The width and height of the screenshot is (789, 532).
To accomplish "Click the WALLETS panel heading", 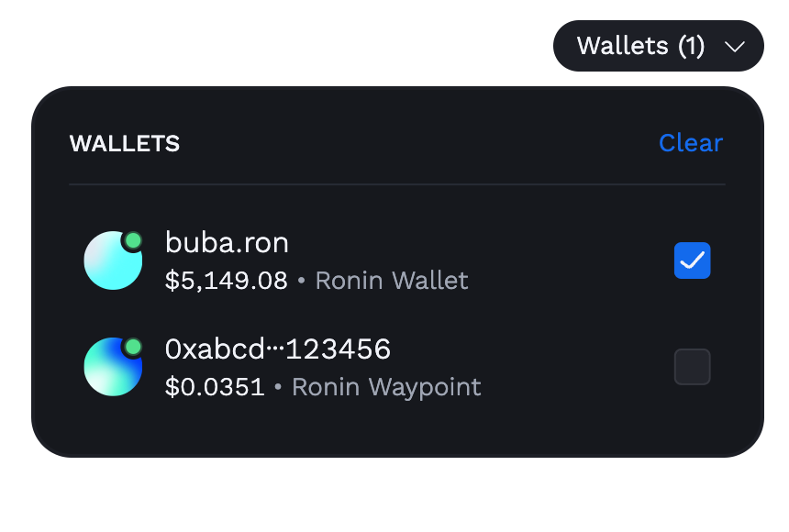I will tap(124, 143).
